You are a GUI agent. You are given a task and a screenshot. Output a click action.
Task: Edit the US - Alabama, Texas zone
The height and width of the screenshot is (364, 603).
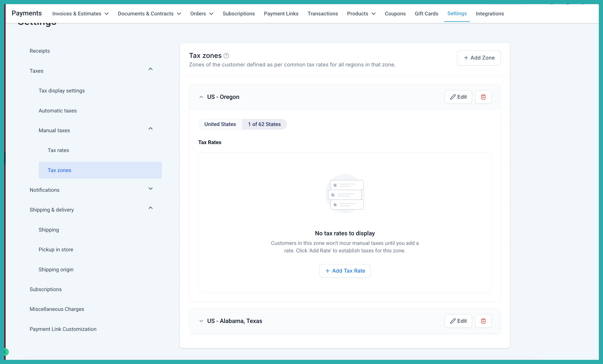(x=458, y=321)
